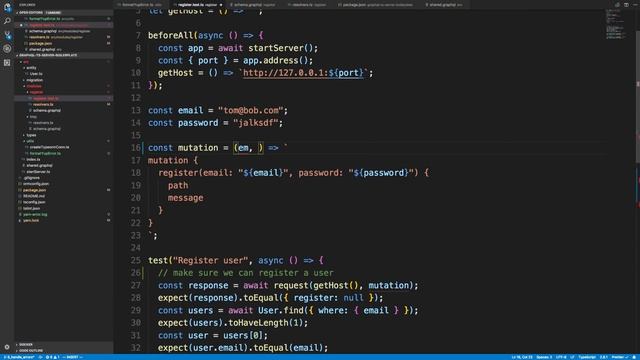Click the editor minimap

click(616, 24)
